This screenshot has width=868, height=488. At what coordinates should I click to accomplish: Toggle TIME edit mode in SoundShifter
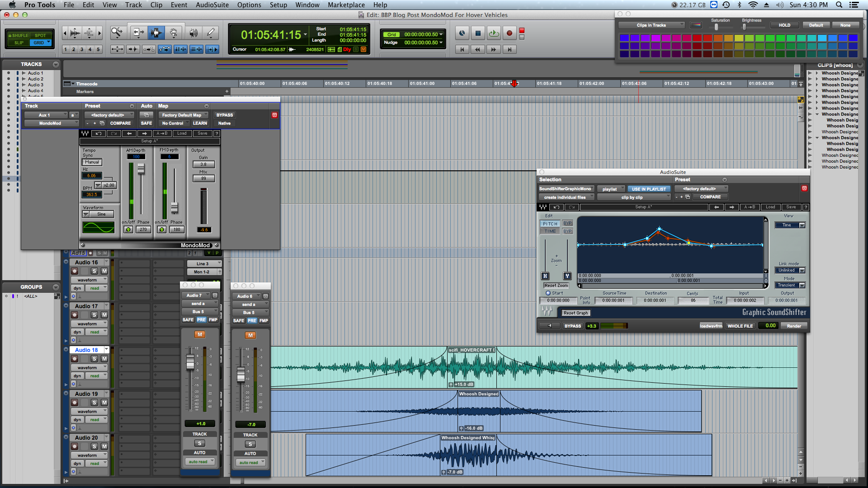pos(550,231)
